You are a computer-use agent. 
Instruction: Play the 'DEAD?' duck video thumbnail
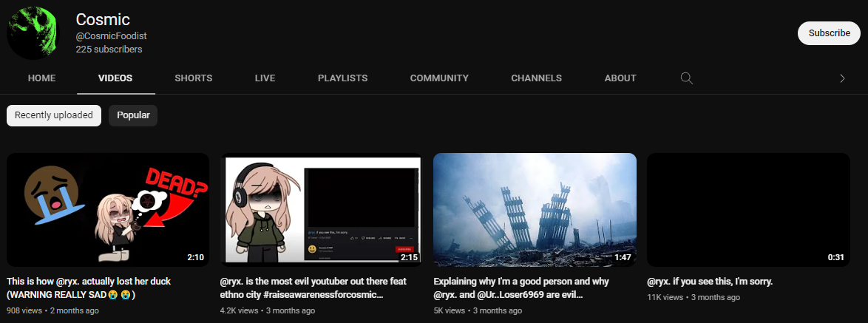[x=108, y=209]
